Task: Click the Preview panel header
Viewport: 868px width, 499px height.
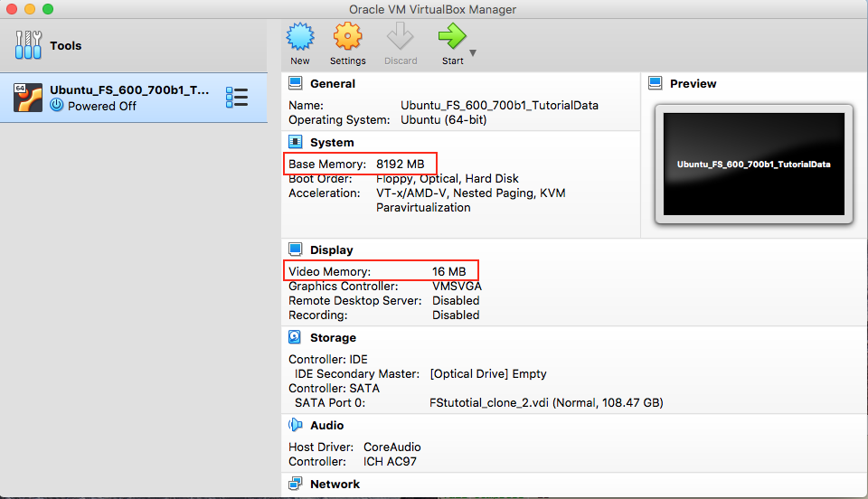Action: (x=693, y=83)
